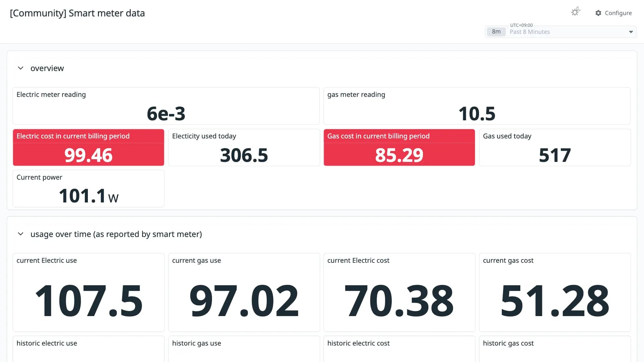Open the historic electric use widget title
Viewport: 644px width, 362px height.
coord(47,343)
